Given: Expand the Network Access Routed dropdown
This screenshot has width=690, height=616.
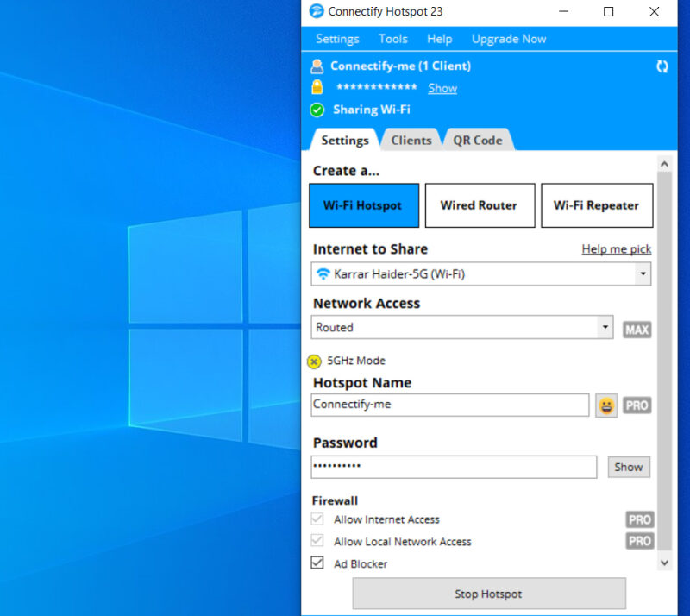Looking at the screenshot, I should [462, 328].
